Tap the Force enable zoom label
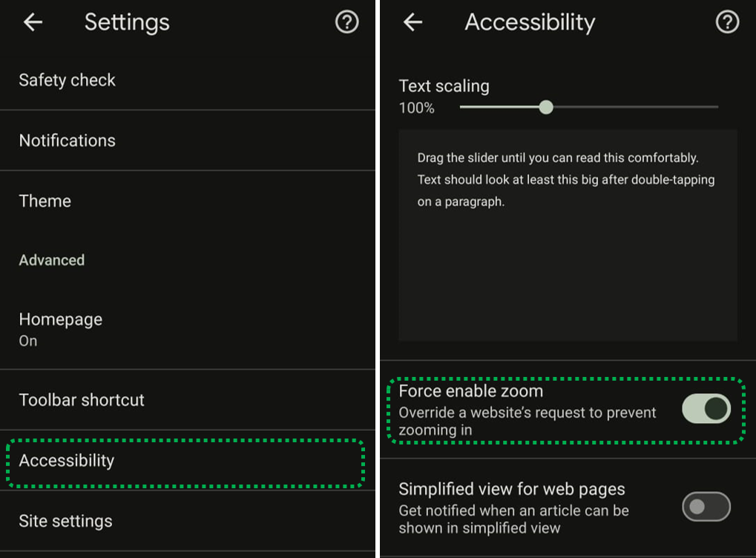This screenshot has width=756, height=558. pos(471,391)
